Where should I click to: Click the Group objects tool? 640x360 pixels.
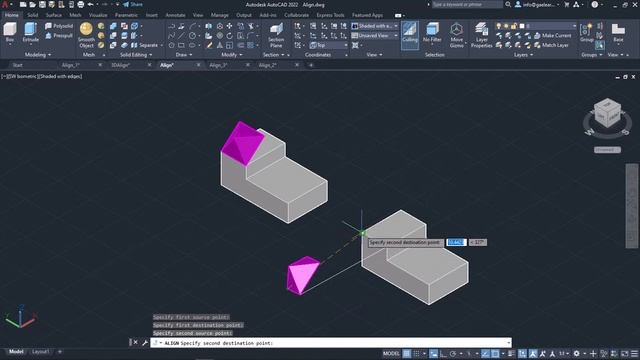coord(587,33)
